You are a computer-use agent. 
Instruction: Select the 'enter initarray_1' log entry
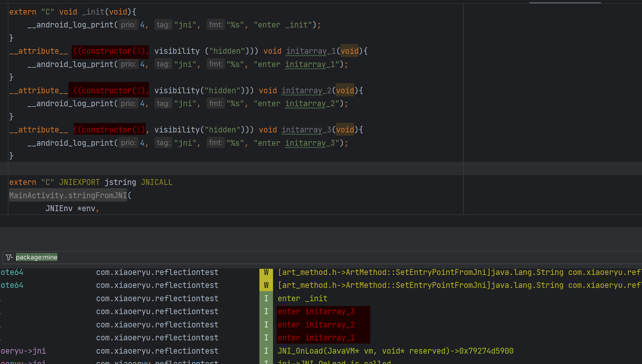(x=316, y=338)
